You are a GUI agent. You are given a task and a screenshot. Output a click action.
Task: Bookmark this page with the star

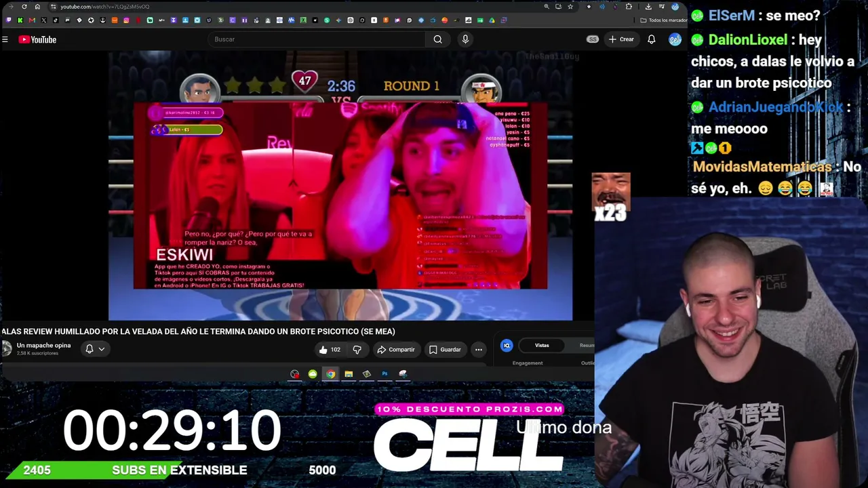click(x=570, y=7)
